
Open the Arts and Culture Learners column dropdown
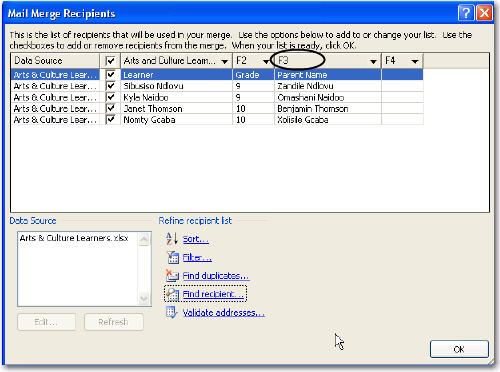point(225,62)
